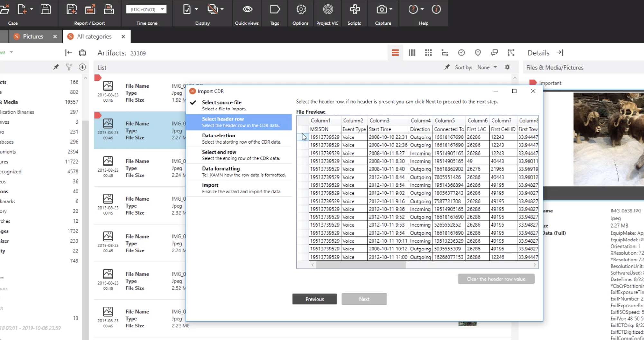Open the Tags toolbar icon

274,10
